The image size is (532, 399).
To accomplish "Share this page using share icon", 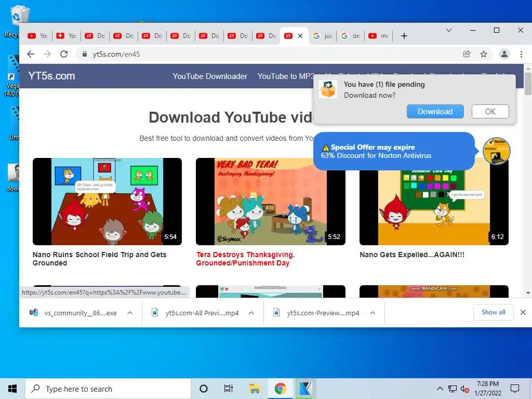I will pyautogui.click(x=467, y=54).
